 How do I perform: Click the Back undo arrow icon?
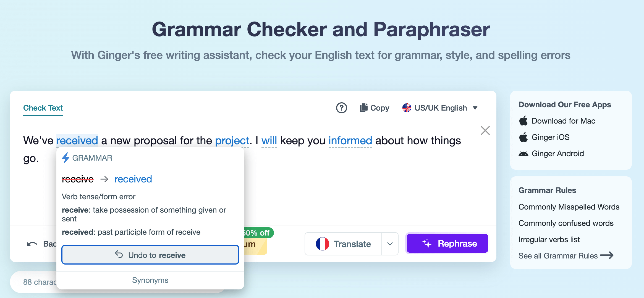32,244
